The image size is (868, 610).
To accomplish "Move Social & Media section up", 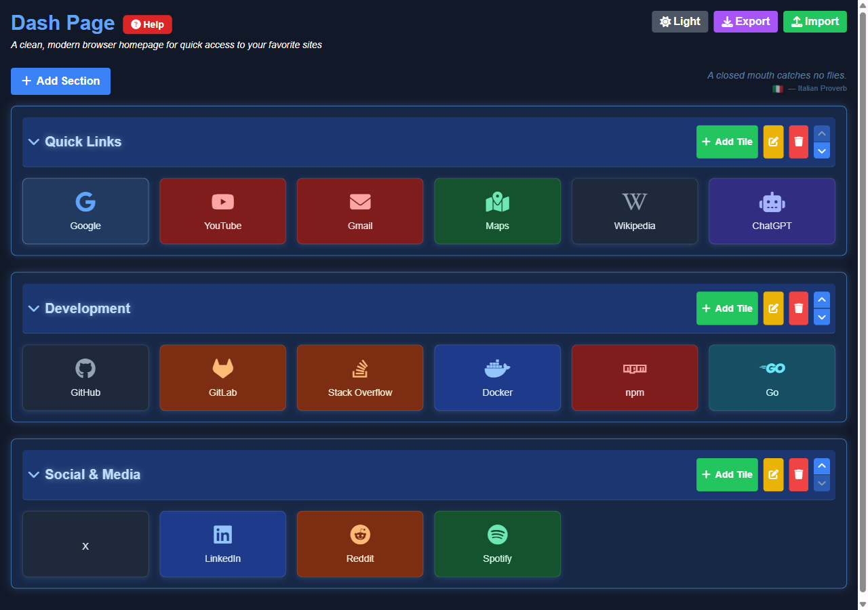I will [x=822, y=466].
